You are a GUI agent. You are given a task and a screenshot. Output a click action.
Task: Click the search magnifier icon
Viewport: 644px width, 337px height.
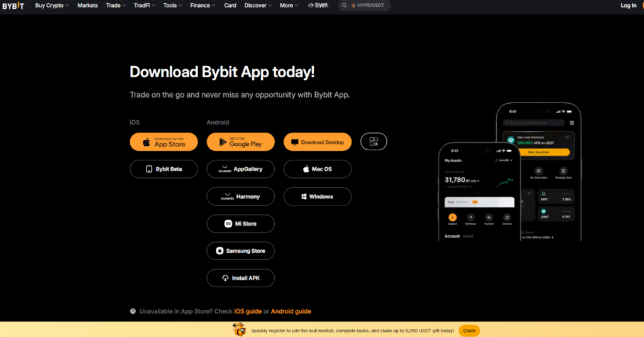(344, 5)
